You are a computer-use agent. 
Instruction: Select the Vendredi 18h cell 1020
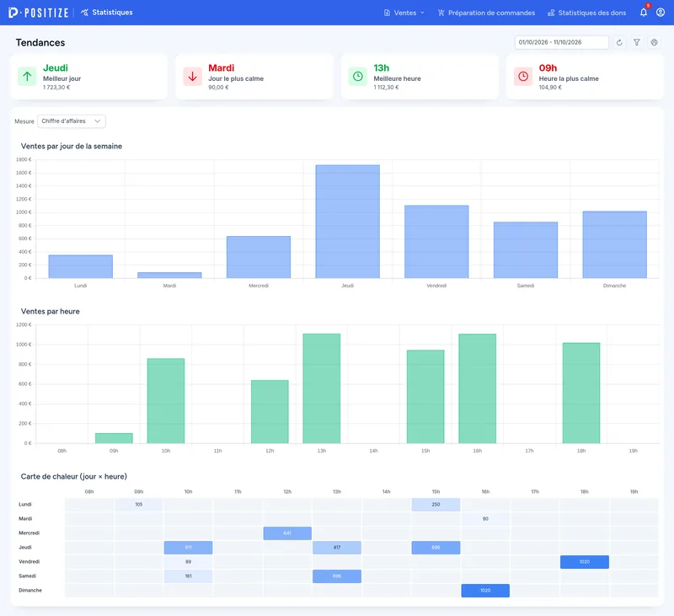(585, 562)
